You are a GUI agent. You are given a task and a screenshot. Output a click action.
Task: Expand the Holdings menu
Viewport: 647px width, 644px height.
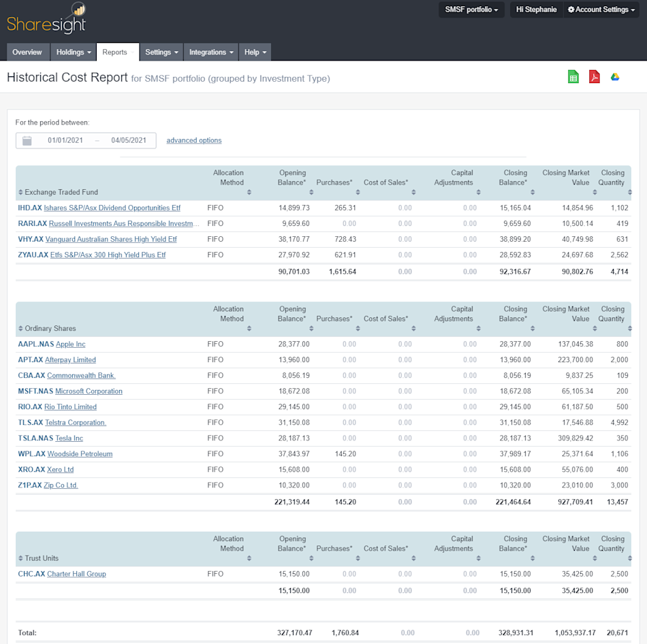point(74,52)
